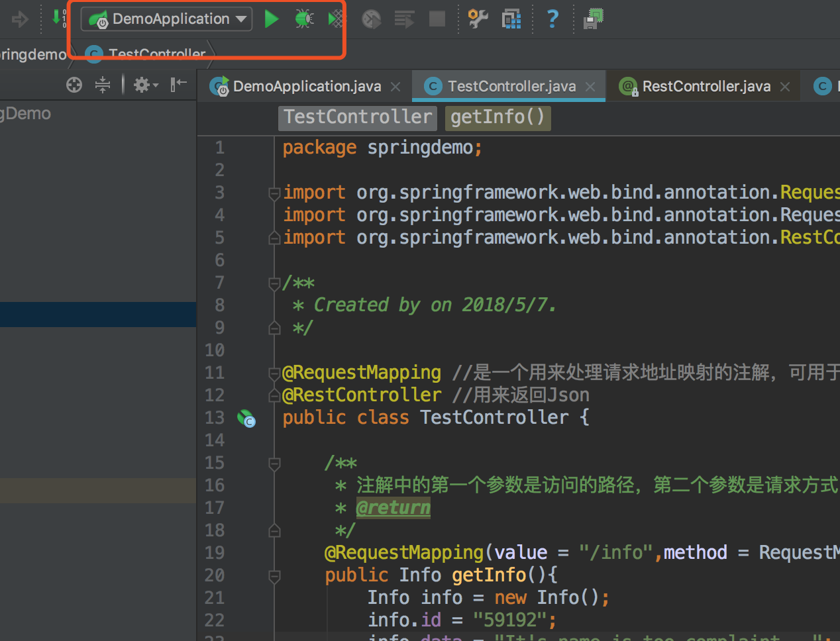Screen dimensions: 840x641
Task: Open Settings via the wrench icon
Action: pyautogui.click(x=478, y=19)
